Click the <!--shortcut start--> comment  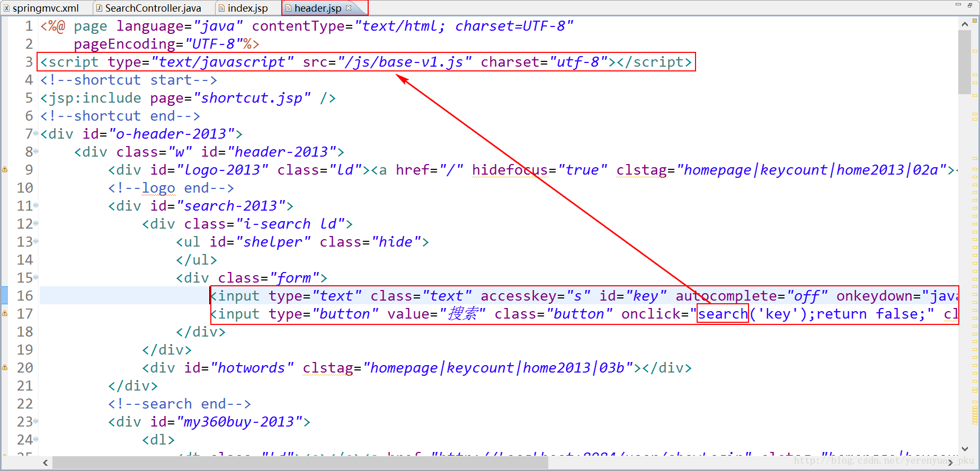tap(129, 80)
